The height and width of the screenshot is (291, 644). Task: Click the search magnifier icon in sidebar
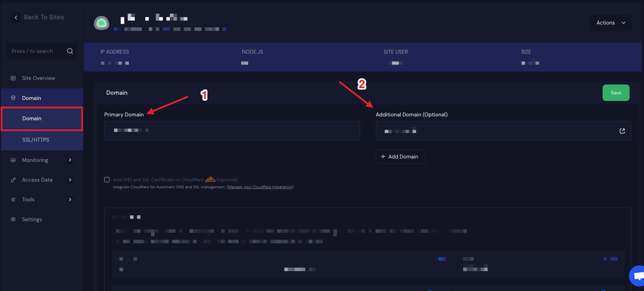pyautogui.click(x=70, y=51)
